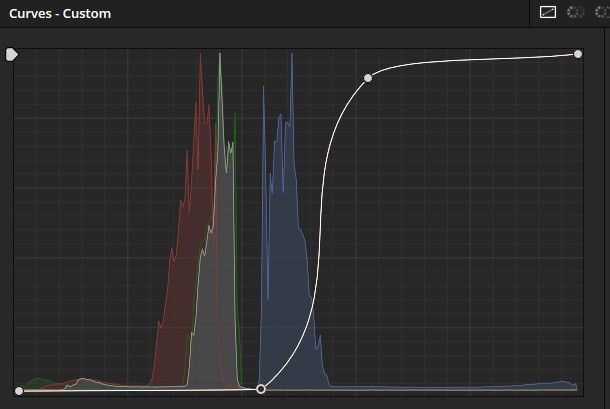Select the upper shoulder curve control point
The image size is (610, 409).
click(368, 78)
